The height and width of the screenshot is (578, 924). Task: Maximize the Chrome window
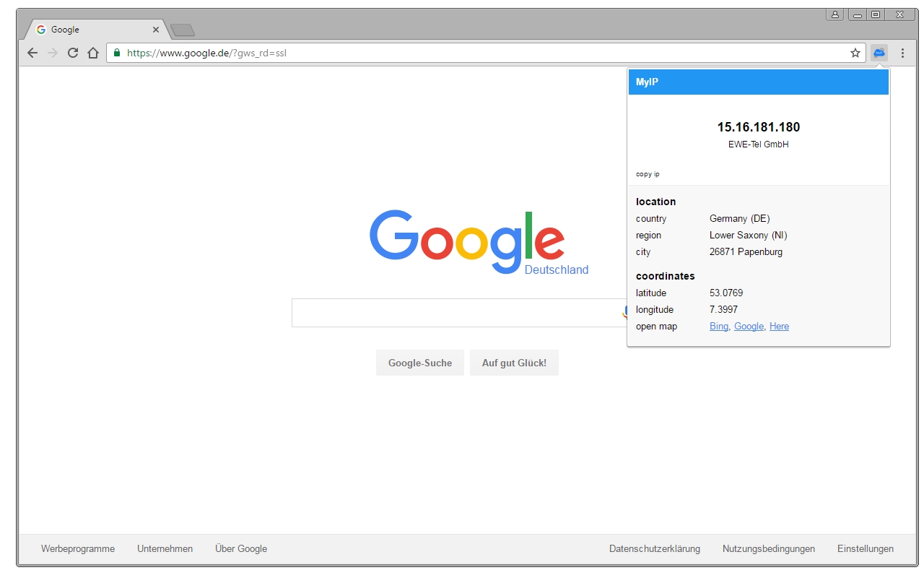876,14
